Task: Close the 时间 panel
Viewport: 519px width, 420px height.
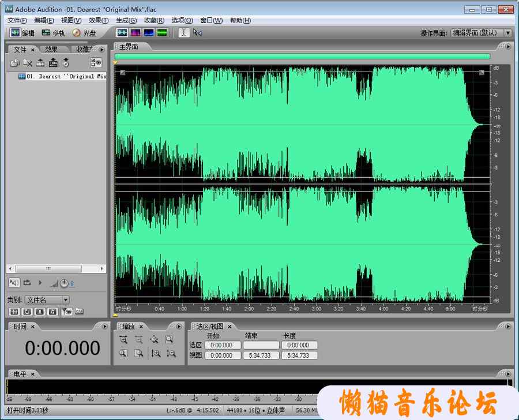Action: click(x=33, y=327)
